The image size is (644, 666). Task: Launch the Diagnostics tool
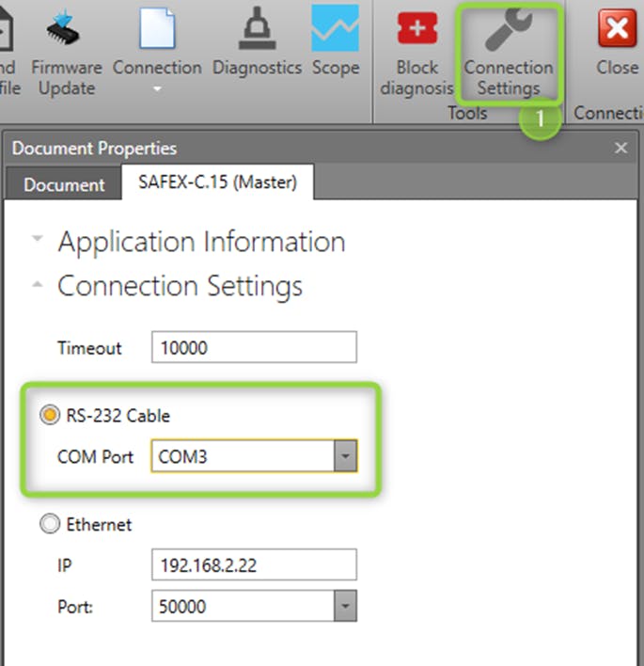[x=257, y=30]
